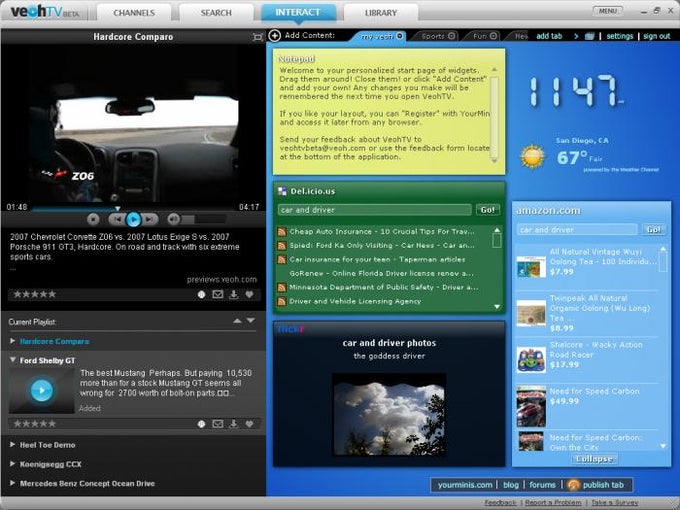Close the Sports tab

tap(451, 36)
